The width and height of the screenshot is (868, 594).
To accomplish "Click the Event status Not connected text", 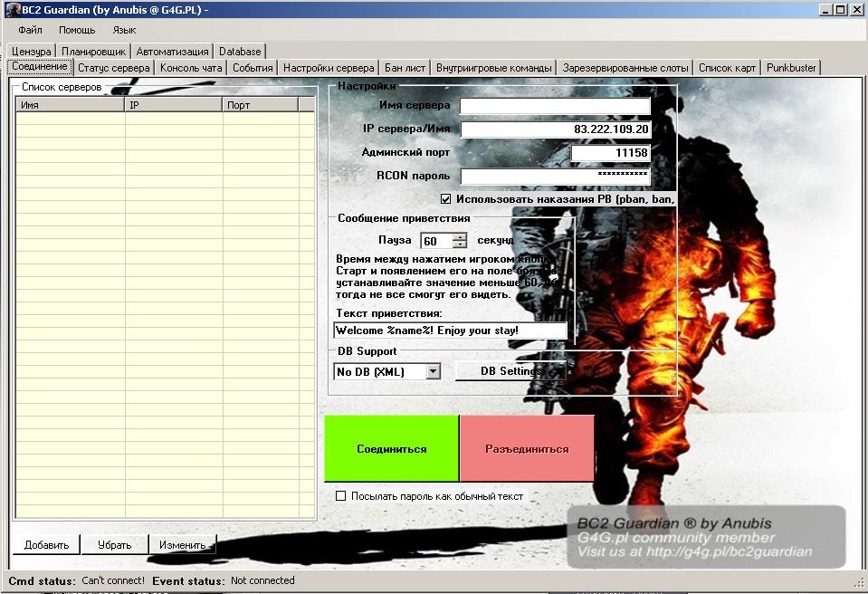I will (x=262, y=580).
